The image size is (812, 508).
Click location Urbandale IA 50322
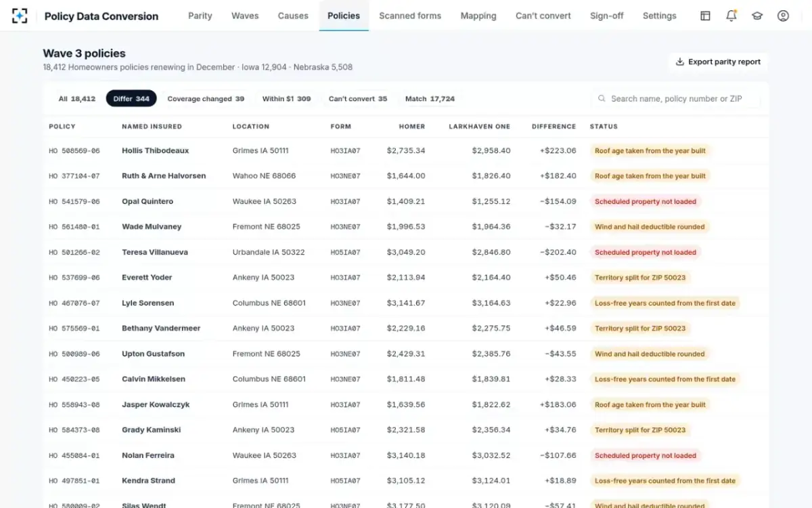269,253
